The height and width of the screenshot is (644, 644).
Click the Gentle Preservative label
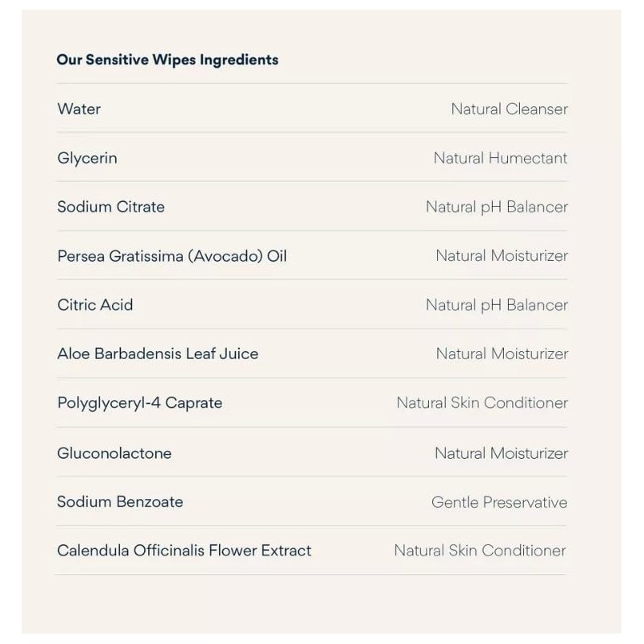click(499, 502)
